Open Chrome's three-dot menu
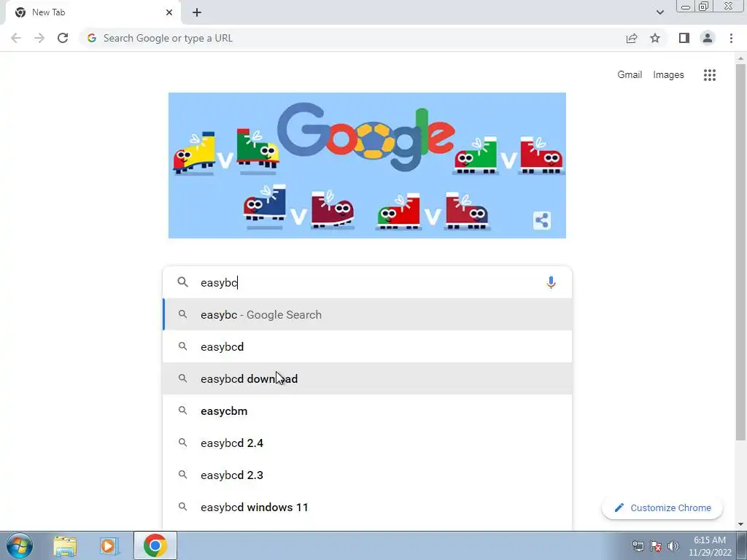 click(x=731, y=38)
